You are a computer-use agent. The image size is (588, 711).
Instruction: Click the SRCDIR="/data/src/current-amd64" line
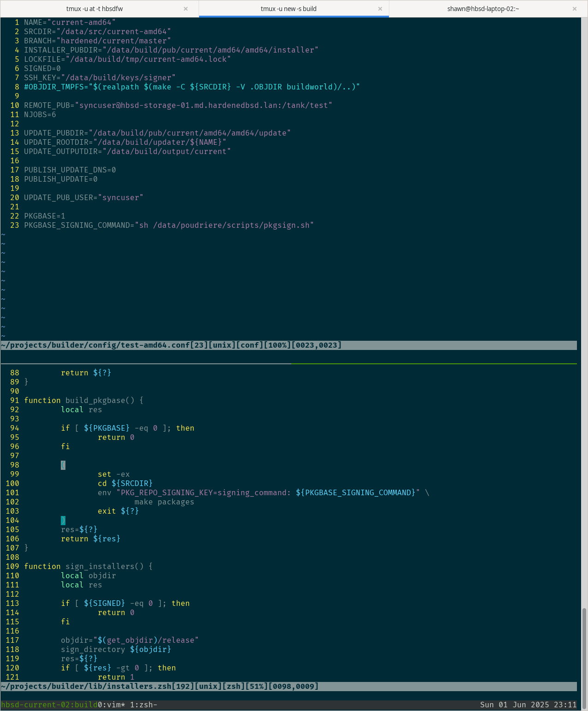pos(97,31)
